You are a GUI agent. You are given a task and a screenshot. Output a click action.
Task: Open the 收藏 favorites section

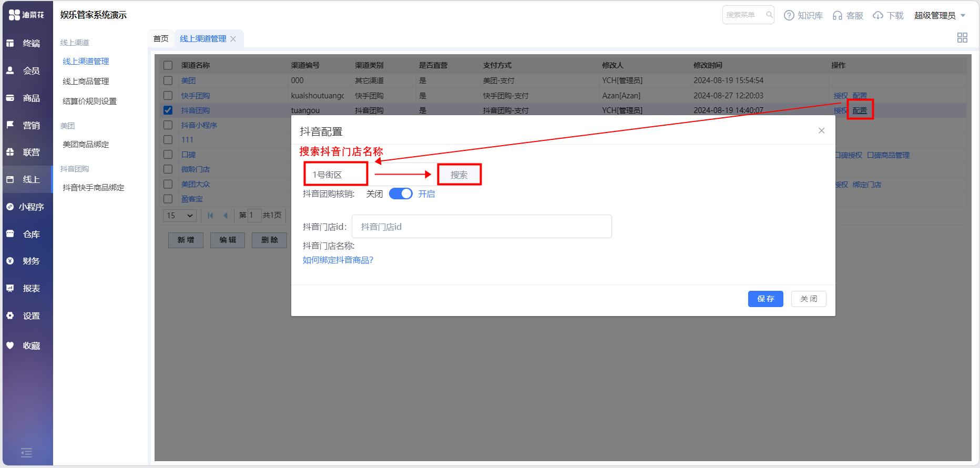pyautogui.click(x=26, y=345)
